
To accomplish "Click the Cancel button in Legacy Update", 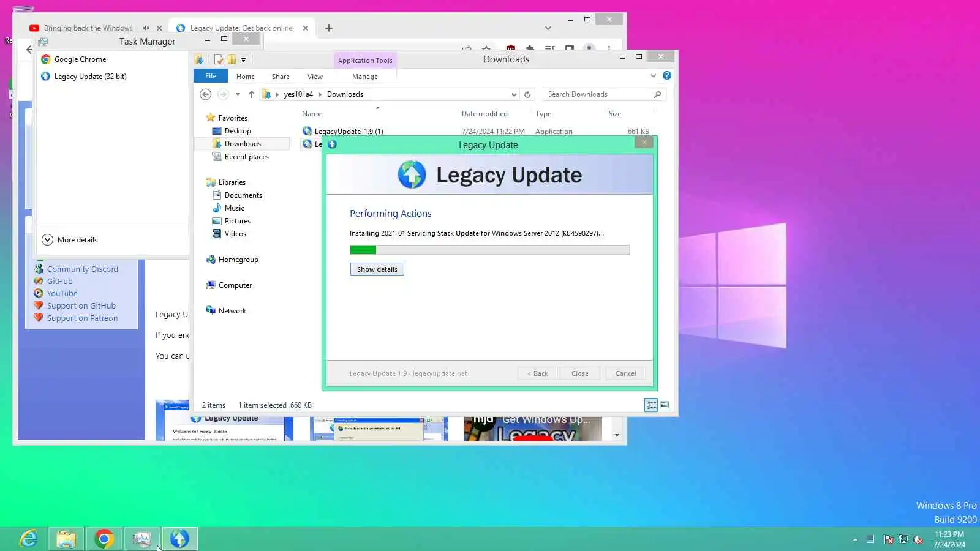I will pyautogui.click(x=625, y=373).
